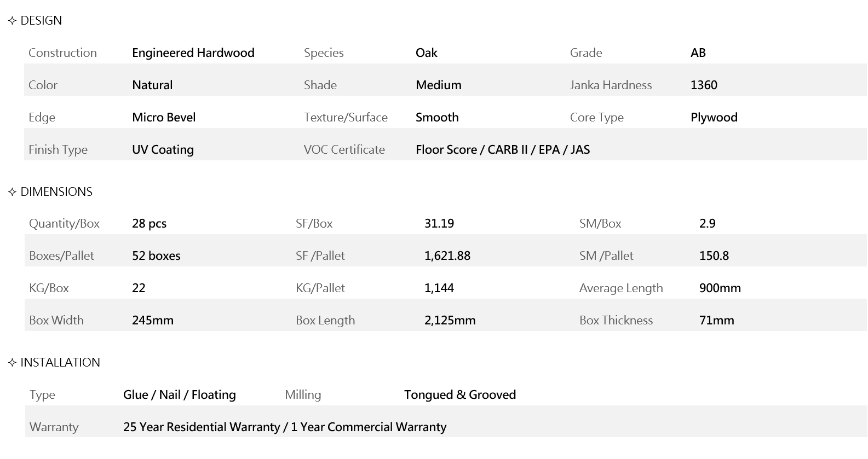
Task: Click the star bullet beside INSTALLATION heading
Action: tap(13, 363)
